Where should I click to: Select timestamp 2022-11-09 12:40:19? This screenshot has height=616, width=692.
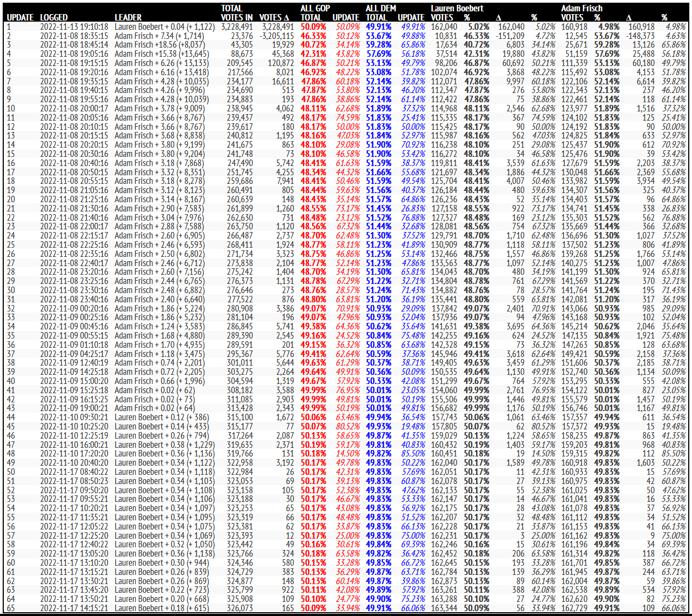click(74, 362)
